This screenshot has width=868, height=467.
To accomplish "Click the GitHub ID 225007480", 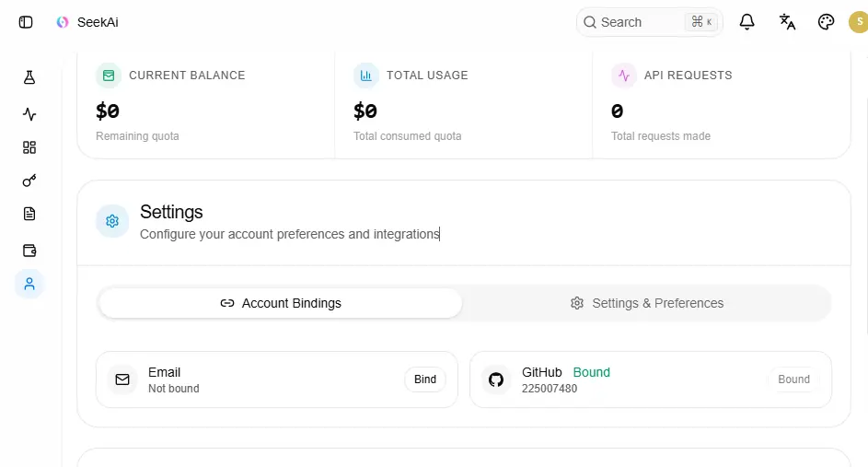I will pyautogui.click(x=550, y=389).
